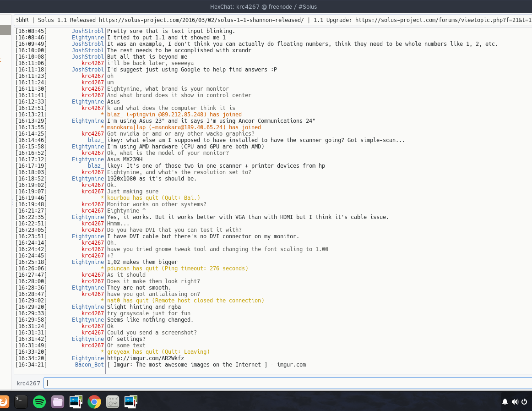Click the 'Imgur: The most awesome images' bot reply
532x411 pixels.
click(x=206, y=364)
